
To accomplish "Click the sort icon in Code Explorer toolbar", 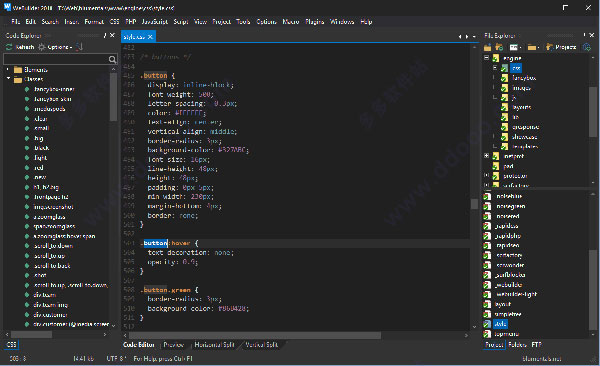I will click(79, 47).
